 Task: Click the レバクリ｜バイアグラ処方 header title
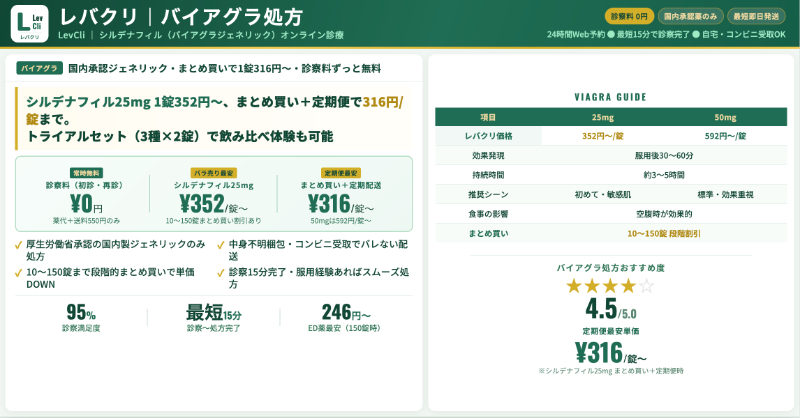(x=180, y=17)
